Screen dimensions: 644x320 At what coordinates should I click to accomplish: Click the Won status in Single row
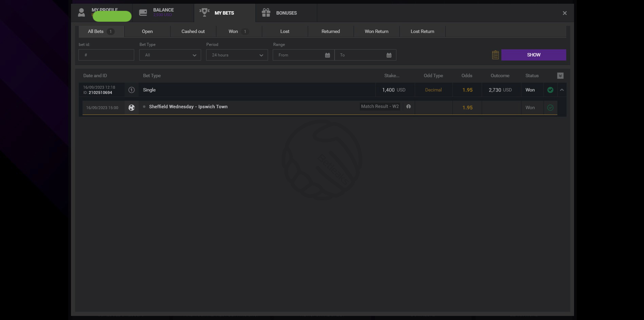[530, 90]
